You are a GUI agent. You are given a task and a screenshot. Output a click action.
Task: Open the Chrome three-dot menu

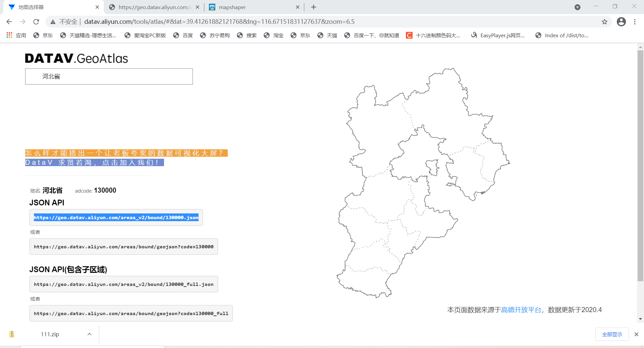[635, 22]
